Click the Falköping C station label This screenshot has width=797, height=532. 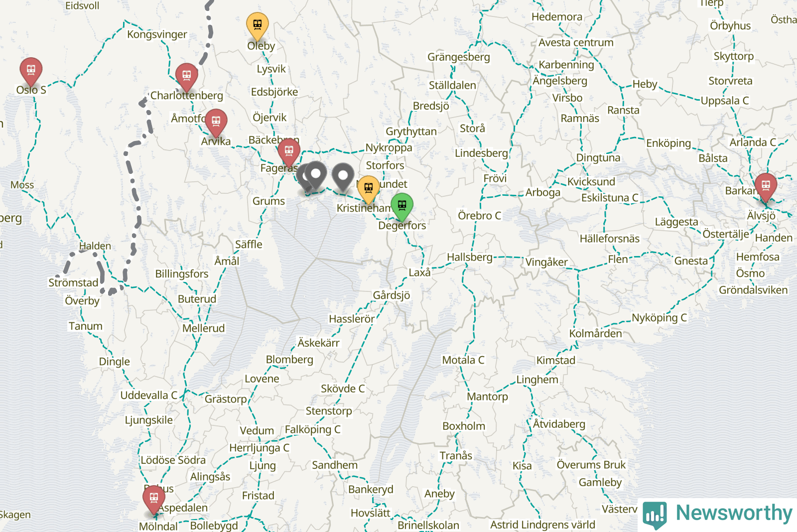pos(313,429)
